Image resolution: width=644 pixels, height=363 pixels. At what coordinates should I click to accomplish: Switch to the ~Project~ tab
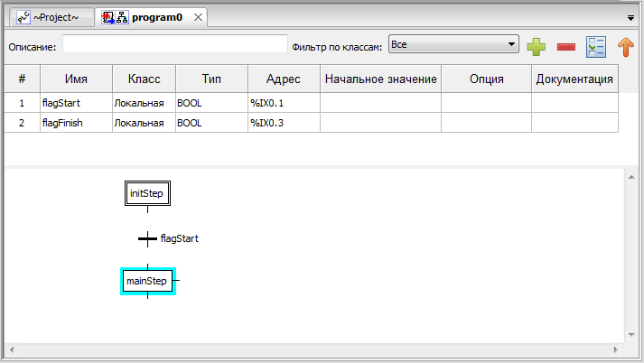[50, 17]
